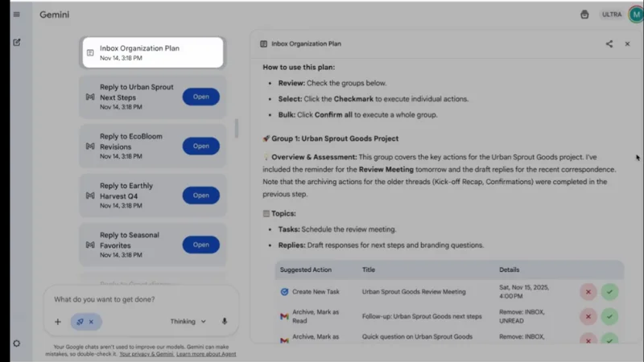Confirm the Create New Task action checkmark
Viewport: 644px width, 362px height.
point(609,292)
